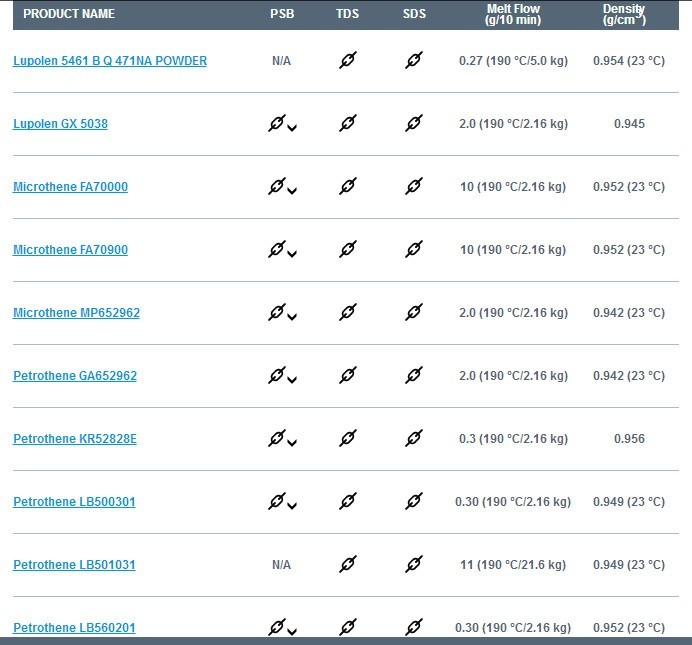Open TDS link icon for Lupolen 5461 B Q 471NA POWDER
This screenshot has height=645, width=692.
tap(348, 60)
